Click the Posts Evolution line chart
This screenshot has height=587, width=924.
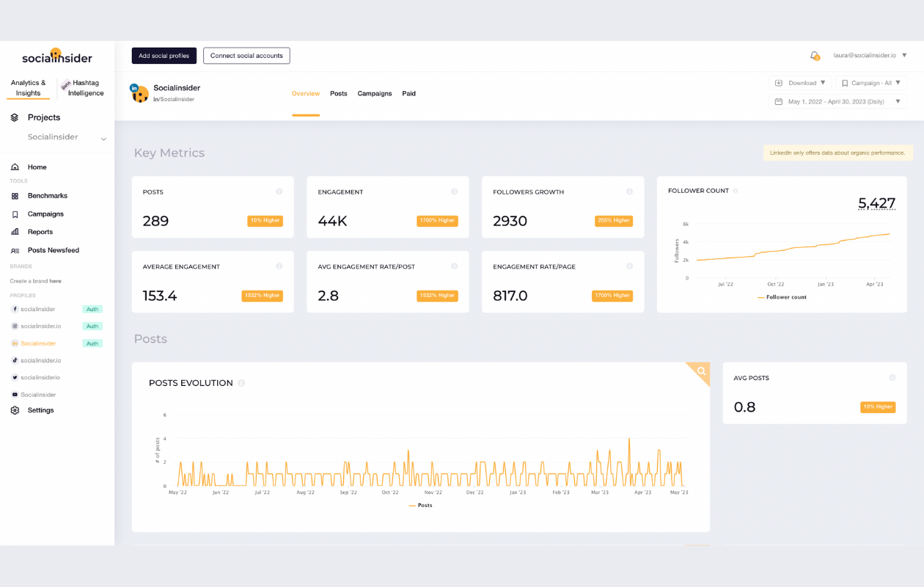point(429,462)
